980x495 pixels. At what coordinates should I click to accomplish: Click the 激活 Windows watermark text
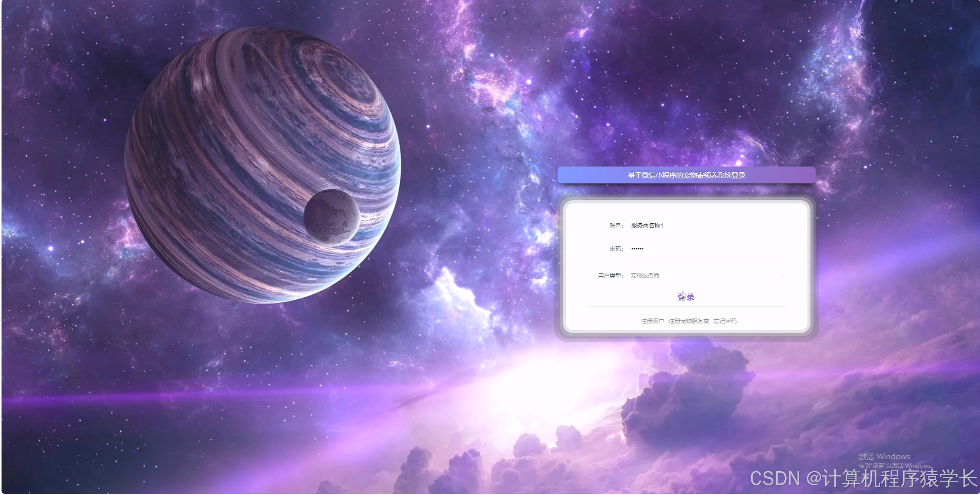coord(884,456)
